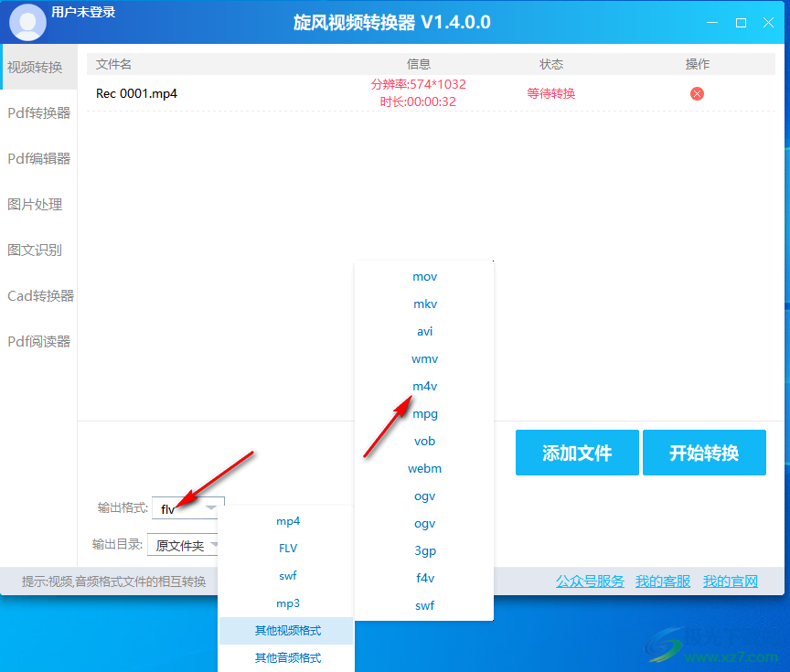Click the user avatar icon
The height and width of the screenshot is (672, 790).
click(x=27, y=22)
